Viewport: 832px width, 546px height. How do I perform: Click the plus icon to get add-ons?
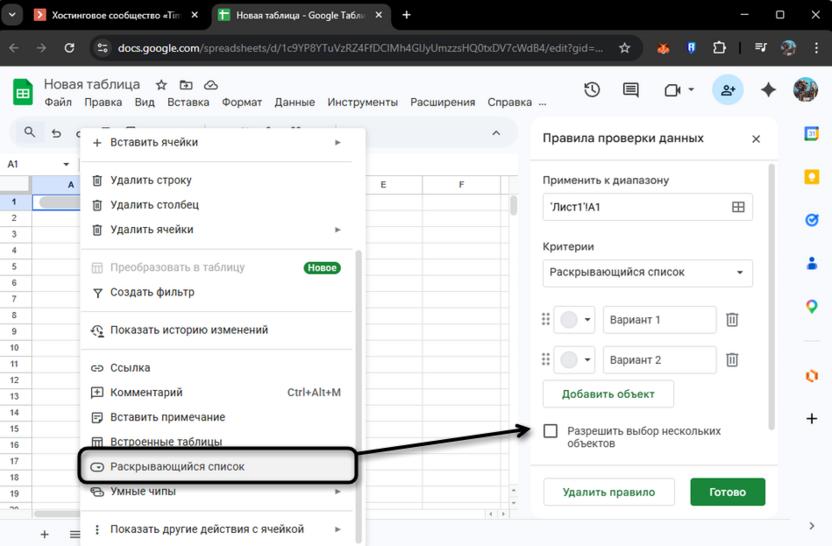pyautogui.click(x=811, y=419)
